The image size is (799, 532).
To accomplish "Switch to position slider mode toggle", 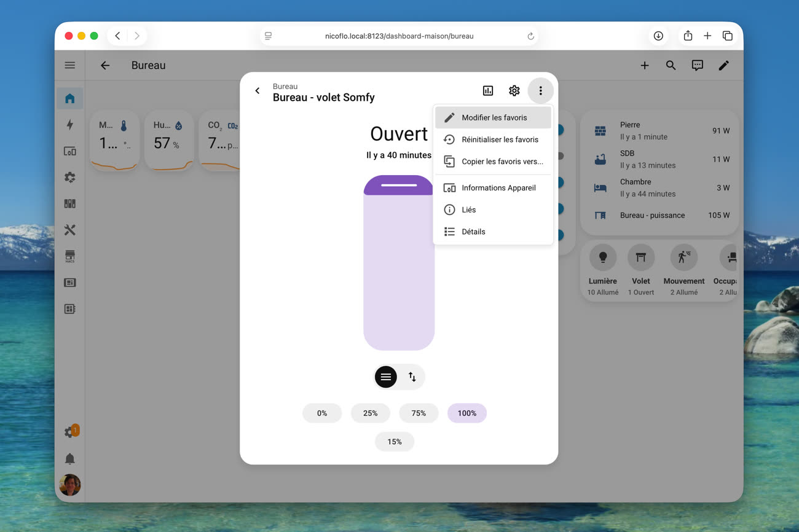I will tap(386, 377).
